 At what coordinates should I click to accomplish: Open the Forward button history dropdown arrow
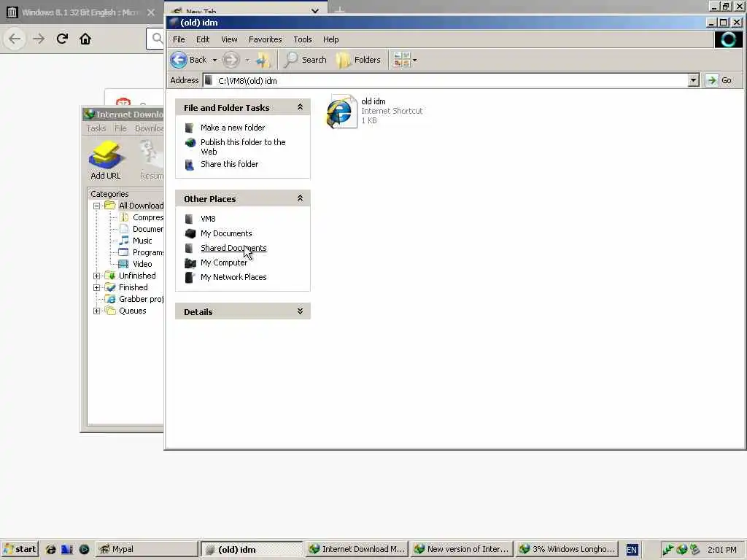(247, 60)
